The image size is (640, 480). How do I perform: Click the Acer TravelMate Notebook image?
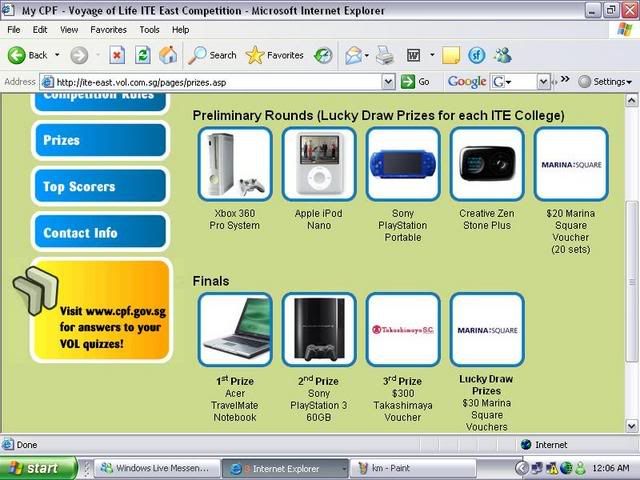tap(235, 329)
